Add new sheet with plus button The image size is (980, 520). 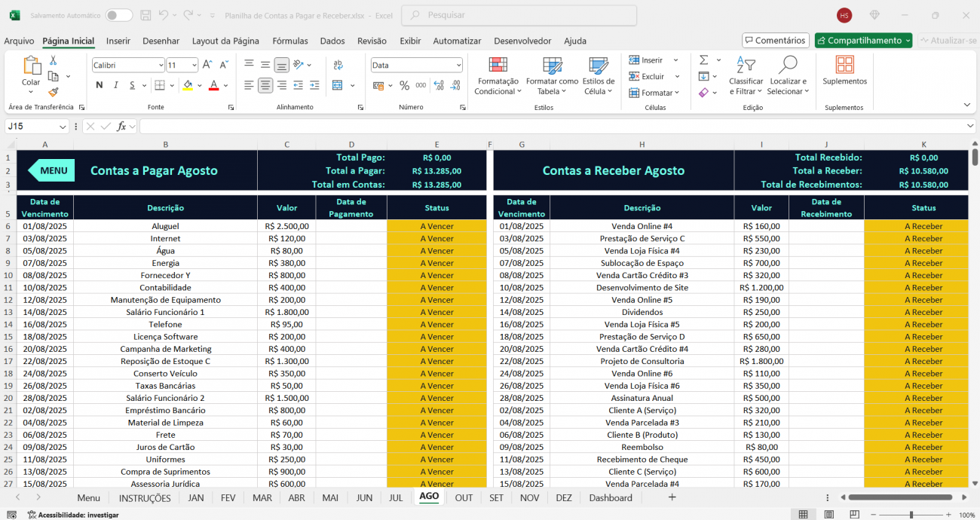tap(672, 497)
